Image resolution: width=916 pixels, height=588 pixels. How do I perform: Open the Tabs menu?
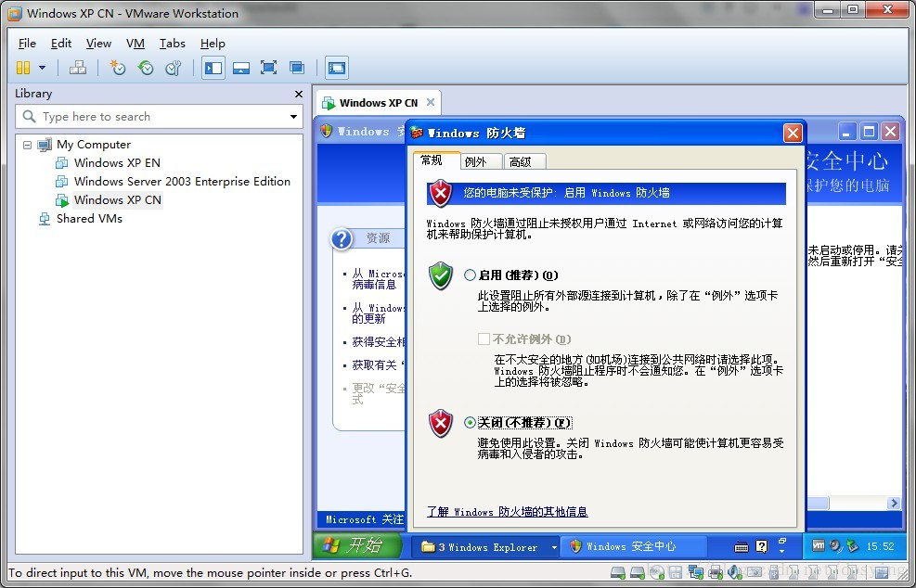click(x=172, y=44)
